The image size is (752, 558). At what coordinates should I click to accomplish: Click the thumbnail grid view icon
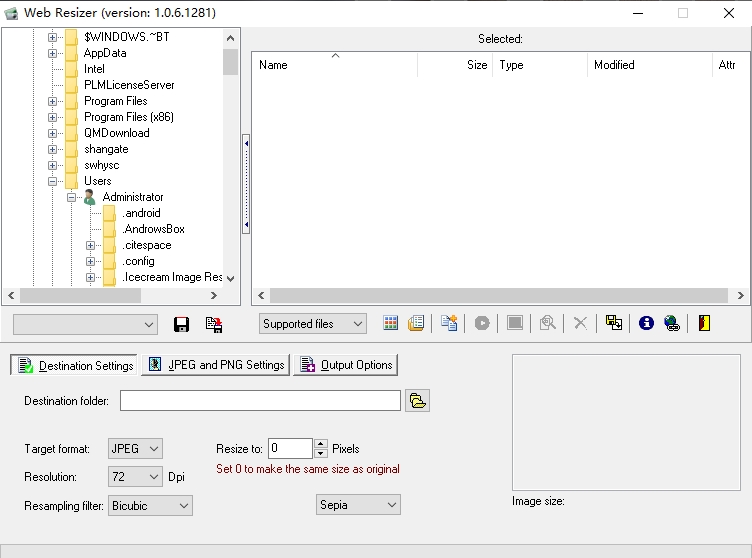(x=391, y=323)
